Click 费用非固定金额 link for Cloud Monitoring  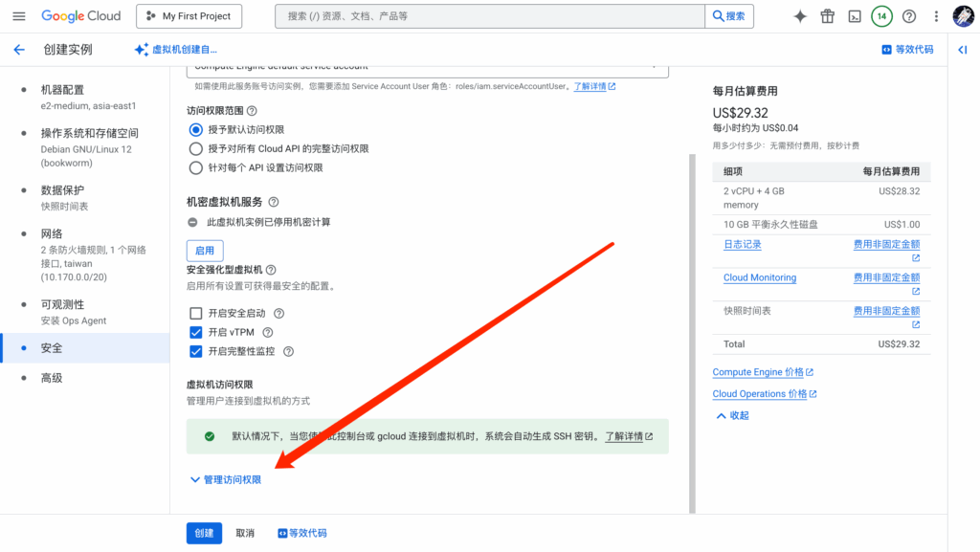coord(887,277)
